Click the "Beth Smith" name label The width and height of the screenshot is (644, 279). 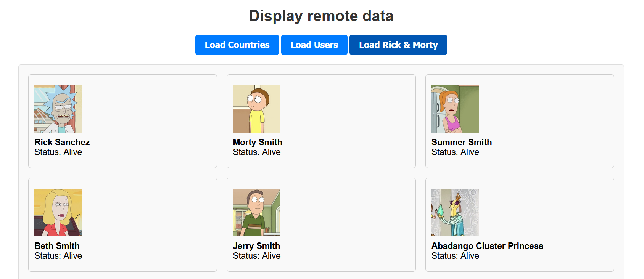coord(57,246)
